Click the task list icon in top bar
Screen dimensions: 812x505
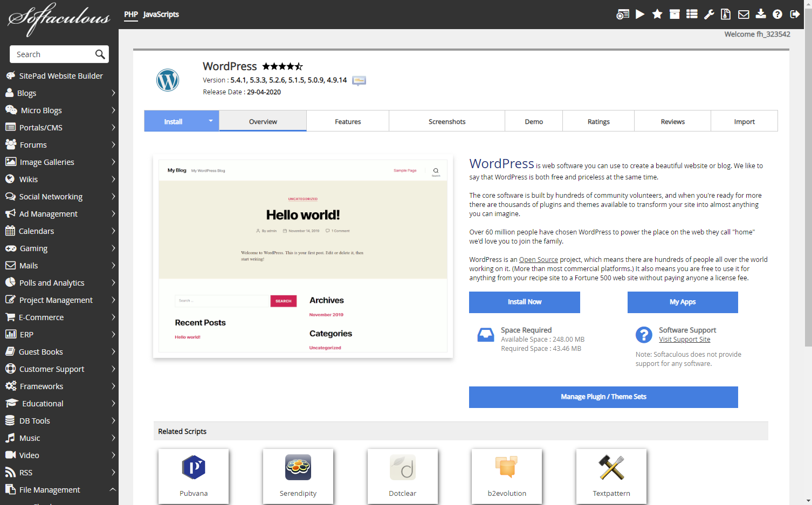click(692, 15)
